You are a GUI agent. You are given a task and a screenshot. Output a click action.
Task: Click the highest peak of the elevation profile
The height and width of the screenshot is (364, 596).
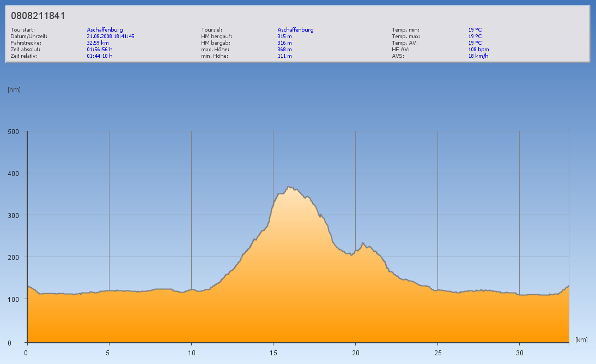click(289, 187)
